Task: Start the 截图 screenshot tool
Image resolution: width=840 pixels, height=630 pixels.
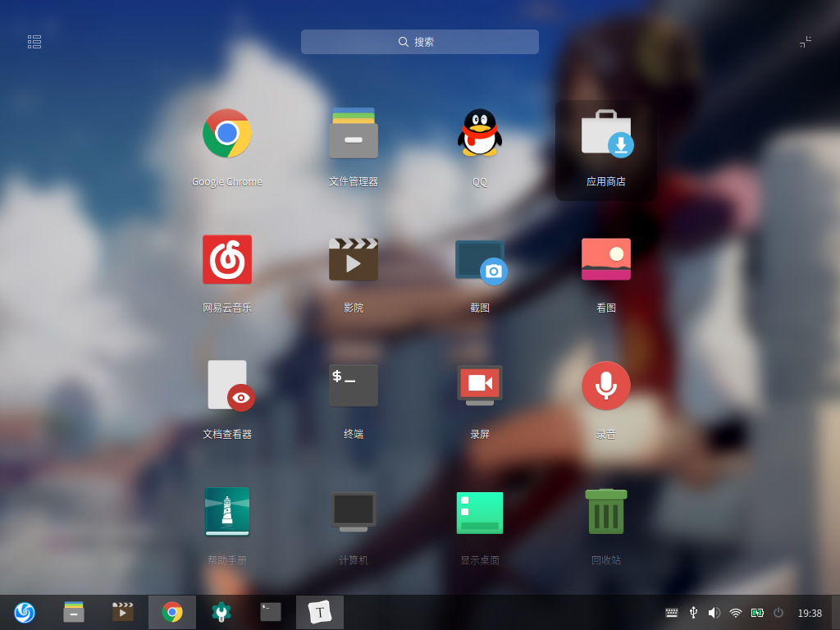Action: (480, 260)
